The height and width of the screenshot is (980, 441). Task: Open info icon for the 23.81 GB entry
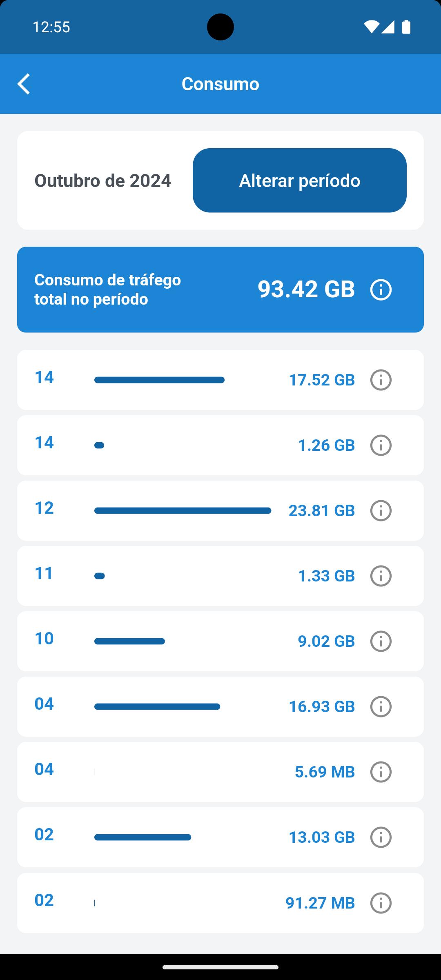[381, 510]
